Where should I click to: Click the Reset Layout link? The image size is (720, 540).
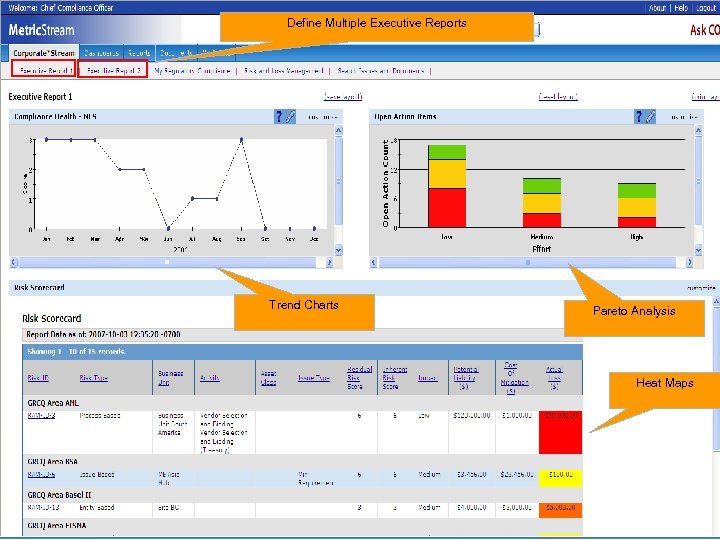point(558,96)
